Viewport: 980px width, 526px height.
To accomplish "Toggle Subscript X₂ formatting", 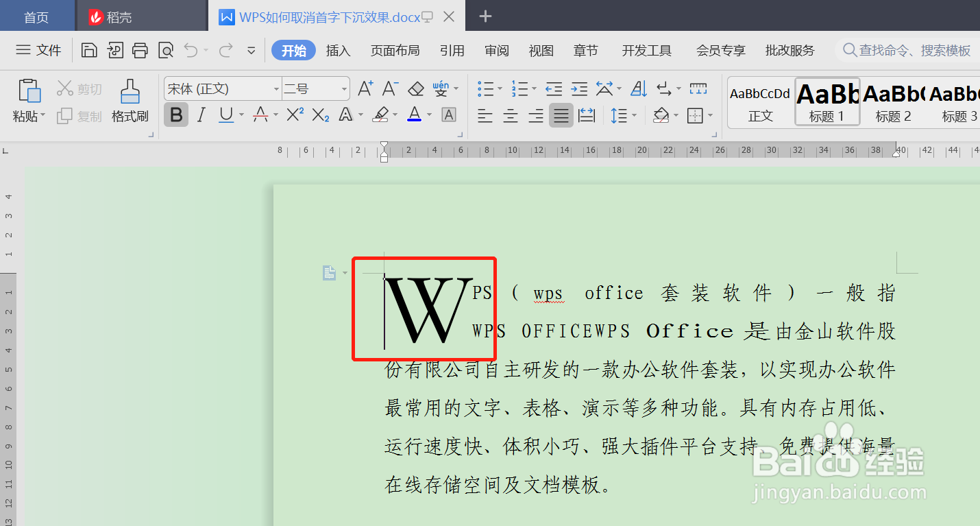I will click(x=320, y=115).
